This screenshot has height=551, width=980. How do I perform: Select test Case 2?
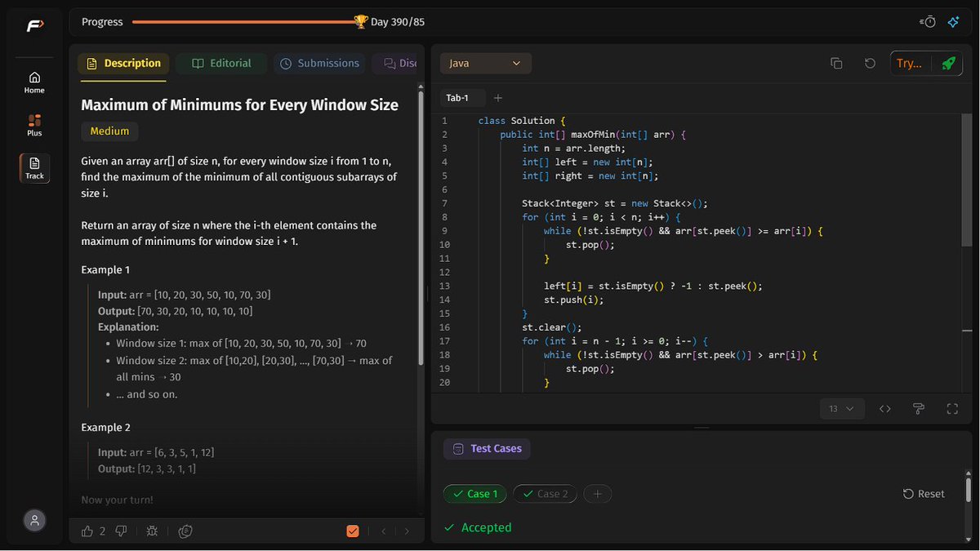(546, 494)
